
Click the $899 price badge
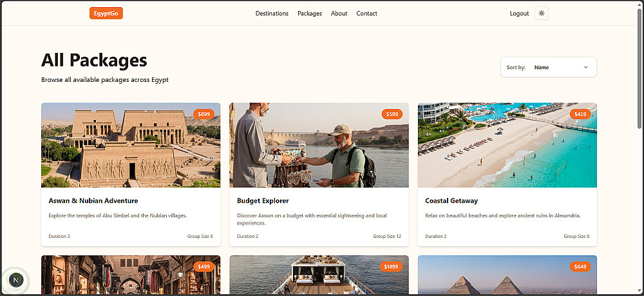(204, 114)
